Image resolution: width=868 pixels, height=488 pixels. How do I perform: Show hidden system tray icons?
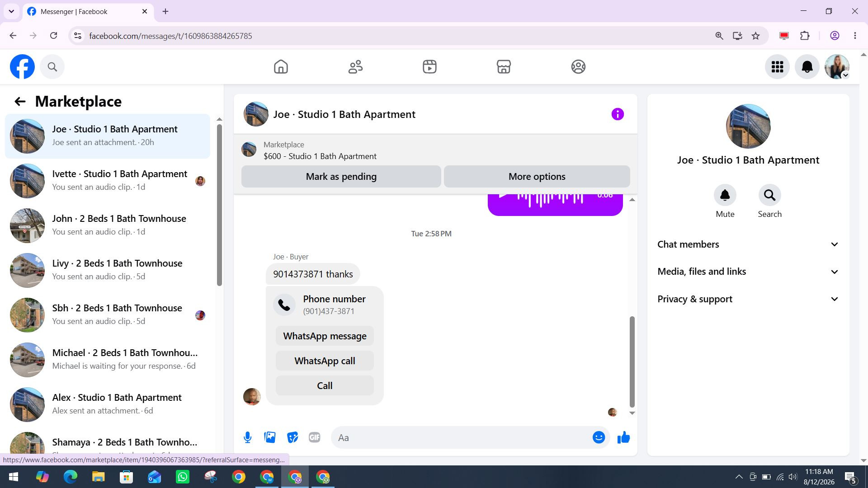coord(739,477)
